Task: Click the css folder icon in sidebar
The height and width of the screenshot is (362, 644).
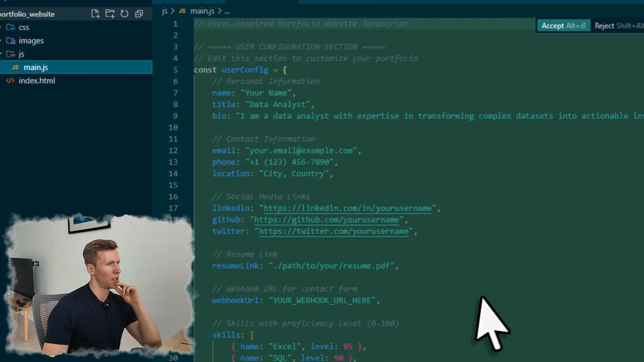Action: click(x=10, y=27)
